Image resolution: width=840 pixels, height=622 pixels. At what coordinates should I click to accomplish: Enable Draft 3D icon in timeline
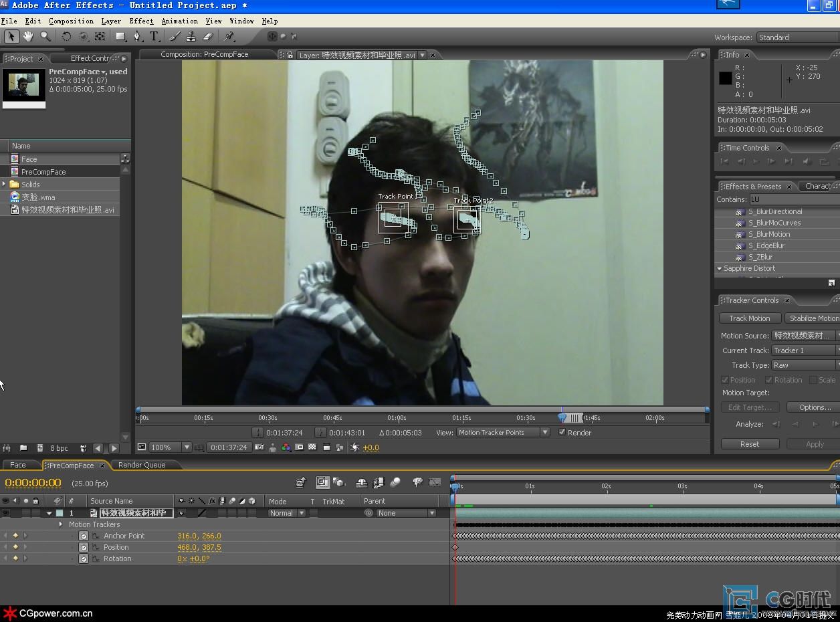(x=338, y=482)
